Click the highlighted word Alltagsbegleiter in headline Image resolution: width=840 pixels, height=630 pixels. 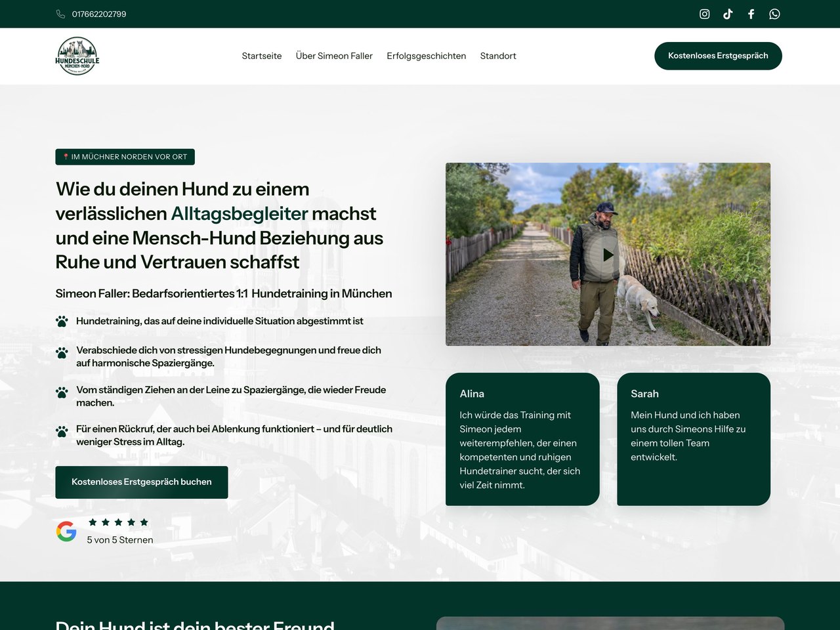click(x=240, y=213)
